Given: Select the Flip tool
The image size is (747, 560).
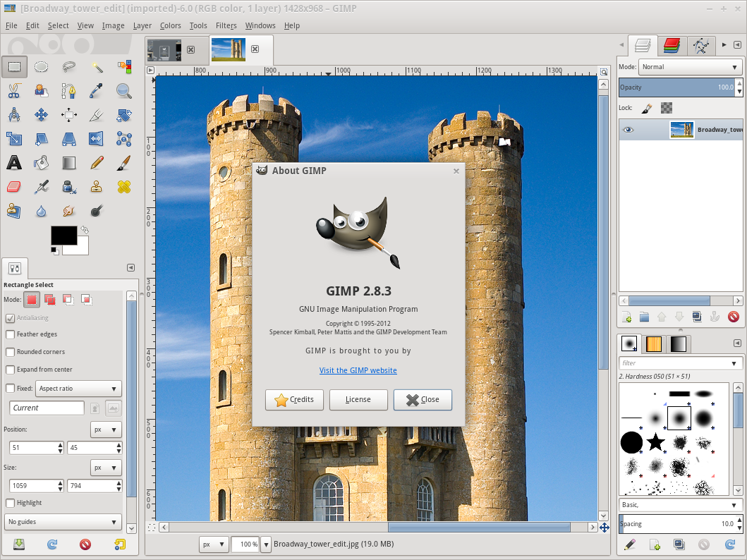Looking at the screenshot, I should pyautogui.click(x=97, y=138).
